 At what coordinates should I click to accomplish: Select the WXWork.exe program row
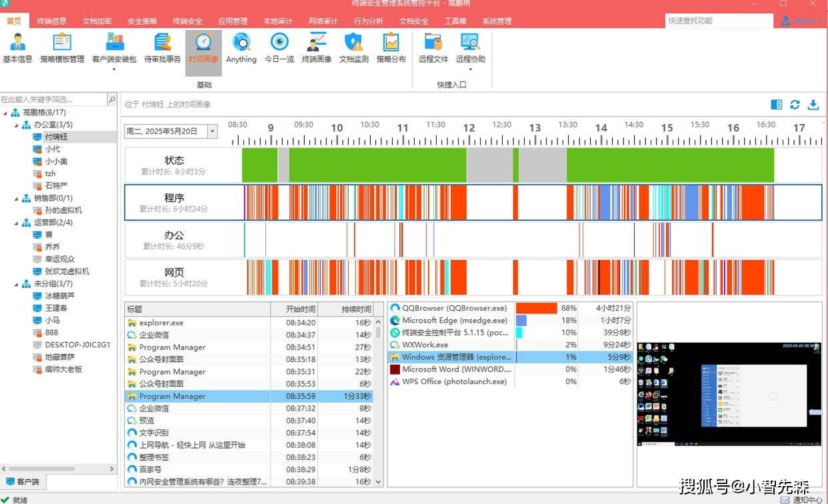[x=510, y=345]
